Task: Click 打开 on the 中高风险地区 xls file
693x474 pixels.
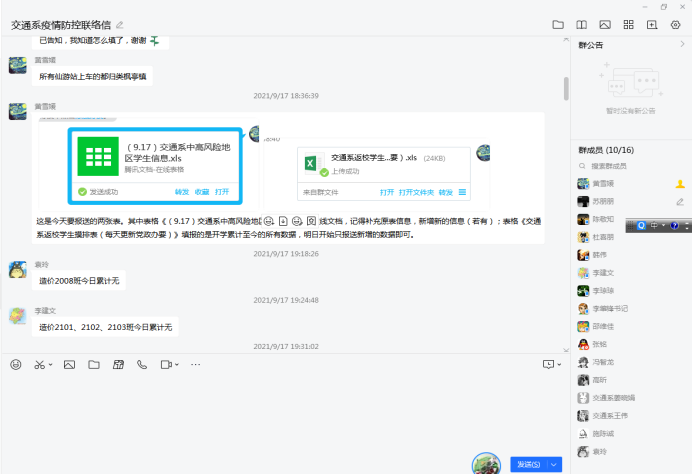Action: [222, 191]
